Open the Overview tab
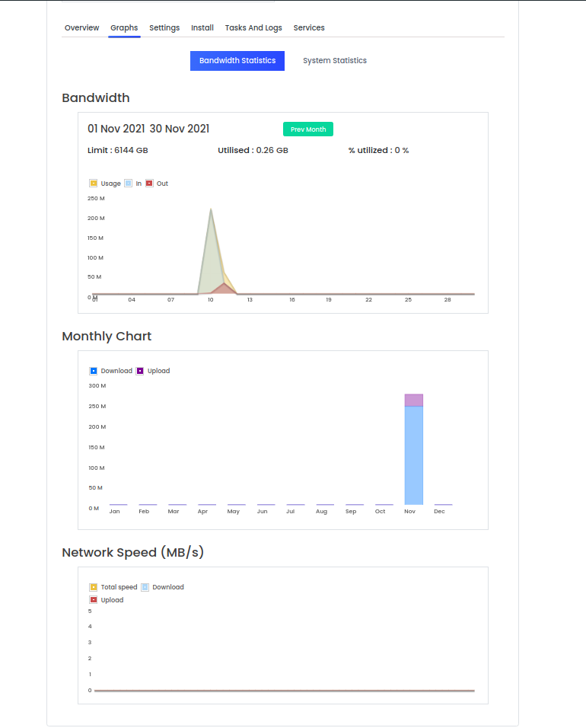The width and height of the screenshot is (586, 728). click(81, 28)
